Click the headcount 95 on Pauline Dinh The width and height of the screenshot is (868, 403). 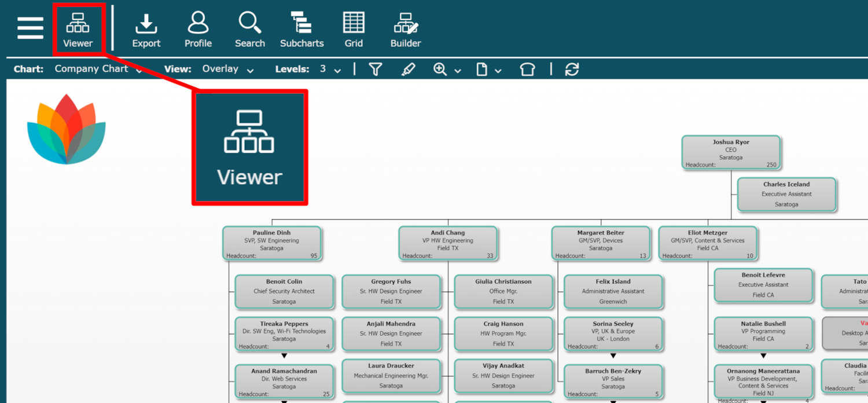[x=314, y=256]
